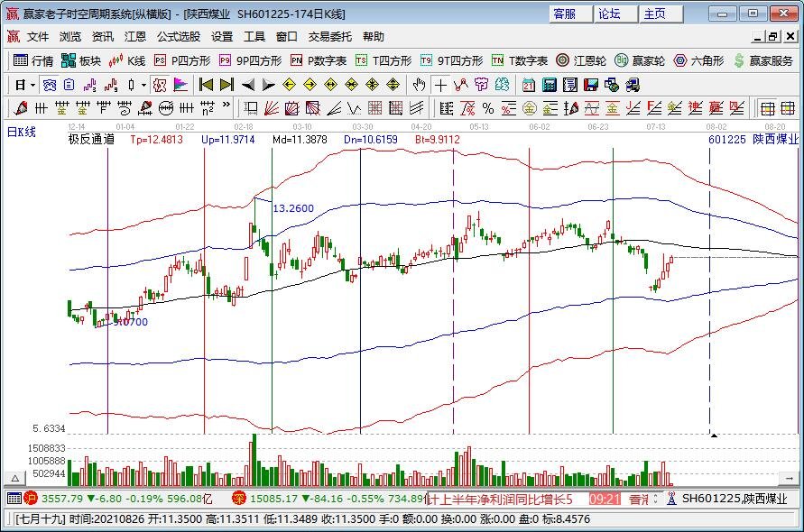Open the P数字表 tool
Viewport: 804px width, 532px height.
coord(318,61)
